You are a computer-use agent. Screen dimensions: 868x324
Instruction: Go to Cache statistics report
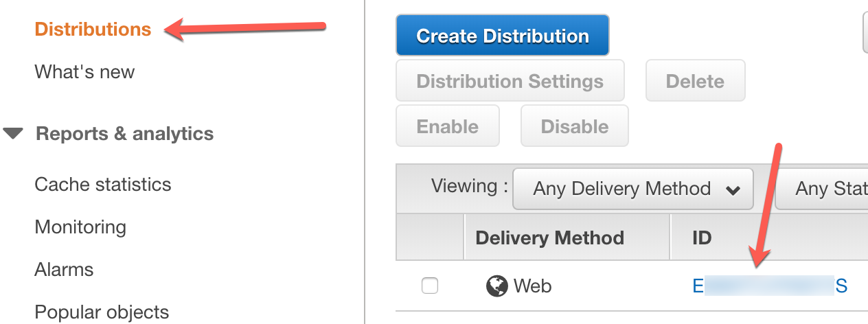coord(103,185)
